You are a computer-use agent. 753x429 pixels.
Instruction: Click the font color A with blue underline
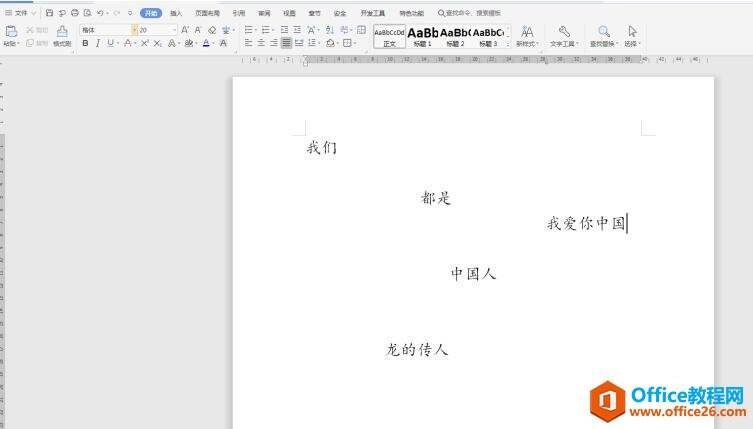click(x=206, y=43)
